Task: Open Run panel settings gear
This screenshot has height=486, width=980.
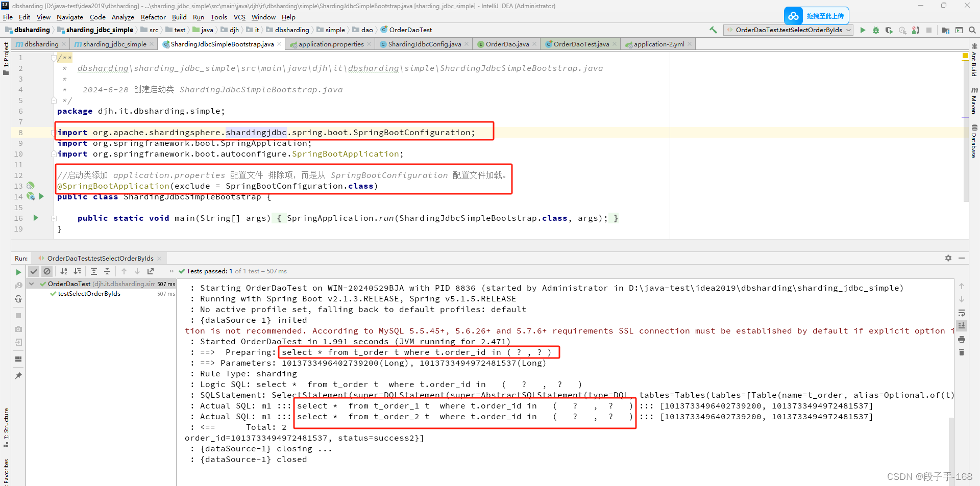Action: [948, 259]
